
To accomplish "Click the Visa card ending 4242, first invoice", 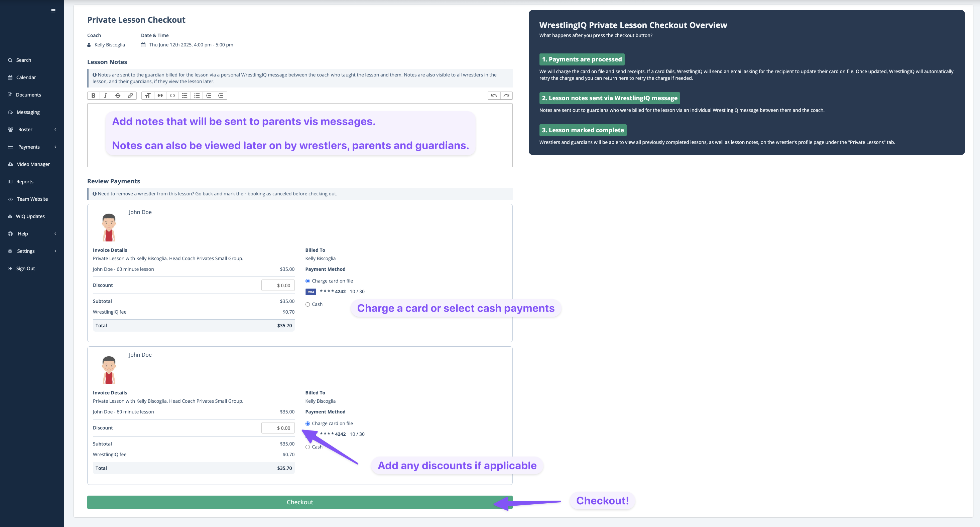I will [335, 292].
